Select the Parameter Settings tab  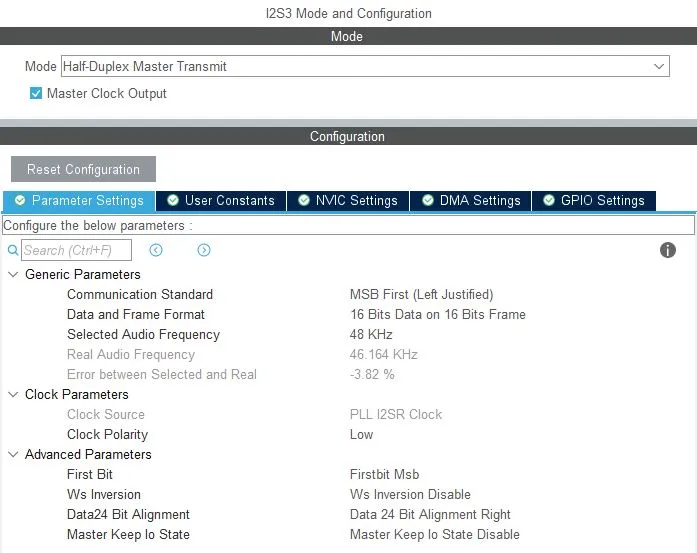coord(79,201)
